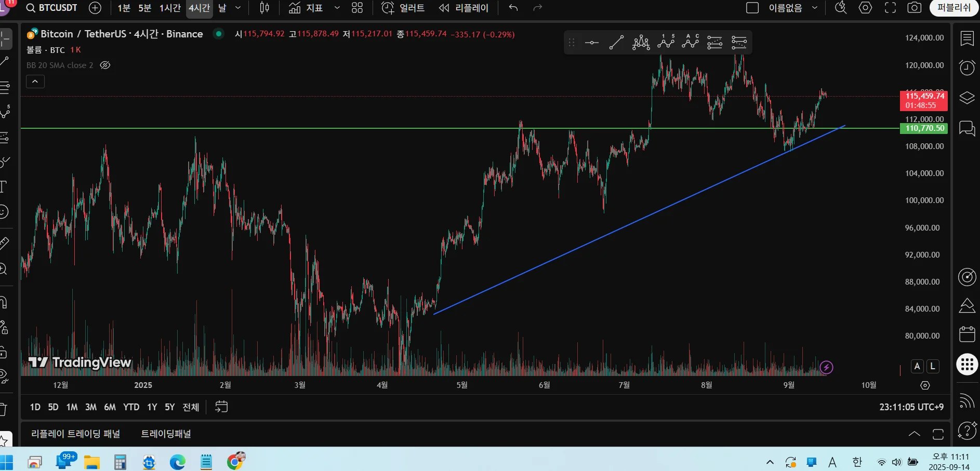Select Elliott impulse wave 12345 tool
The width and height of the screenshot is (980, 471).
666,43
